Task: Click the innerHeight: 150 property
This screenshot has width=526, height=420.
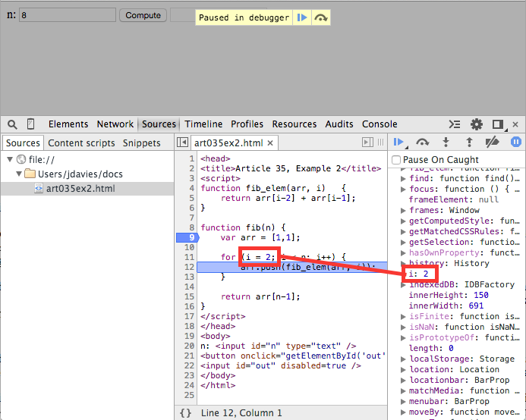Action: pyautogui.click(x=449, y=296)
